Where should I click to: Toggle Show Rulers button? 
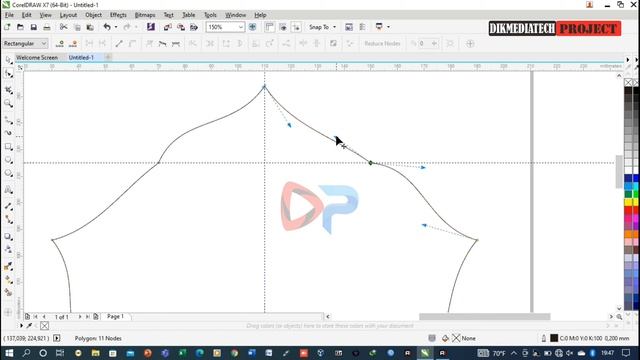pyautogui.click(x=269, y=27)
